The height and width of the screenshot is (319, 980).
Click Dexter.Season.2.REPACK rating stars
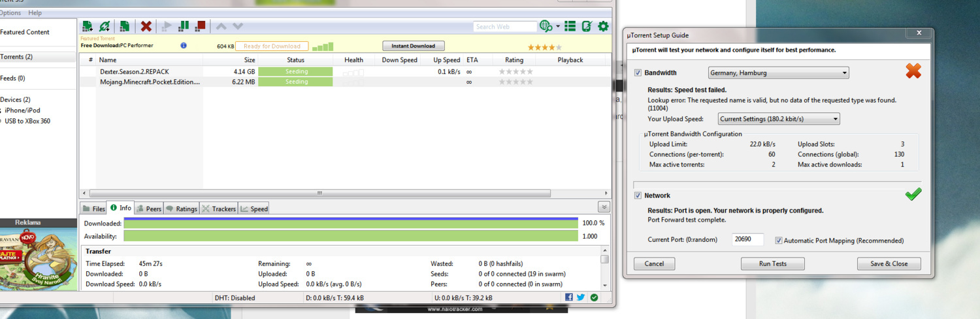click(516, 71)
